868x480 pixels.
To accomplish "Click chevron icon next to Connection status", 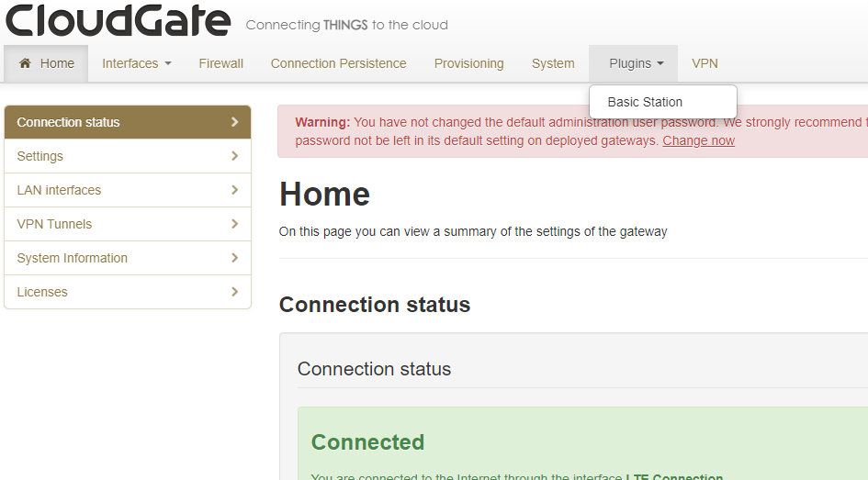I will (x=235, y=122).
